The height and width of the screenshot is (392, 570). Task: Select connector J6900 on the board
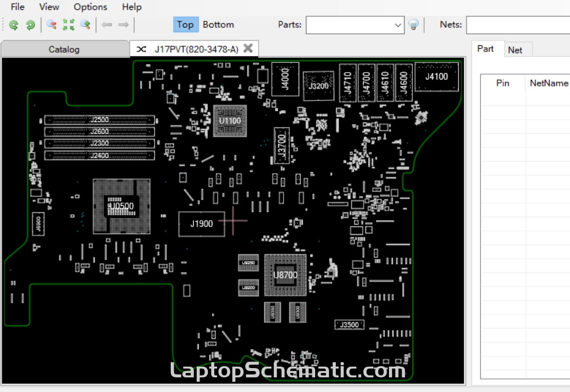click(x=38, y=224)
